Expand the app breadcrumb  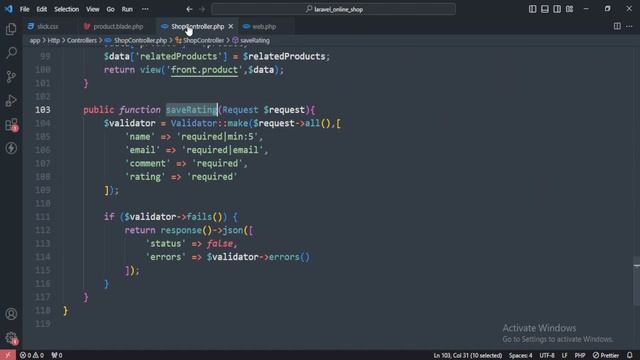(35, 40)
